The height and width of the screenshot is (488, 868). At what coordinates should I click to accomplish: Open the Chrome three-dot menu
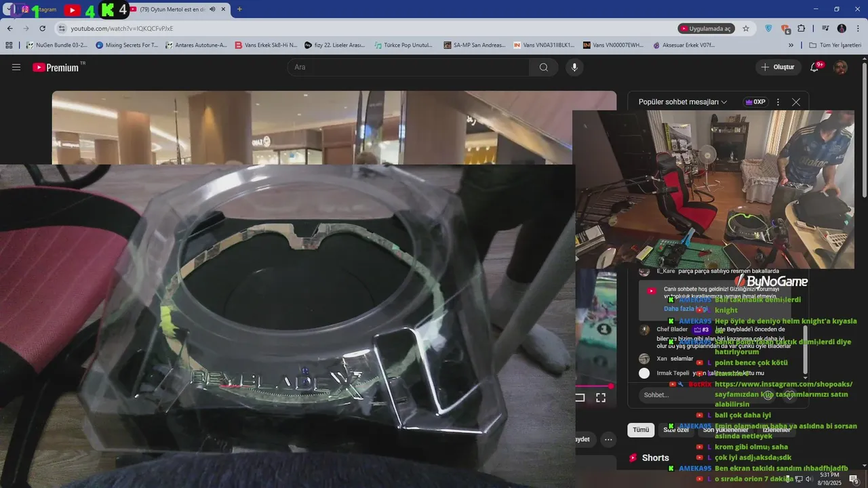tap(858, 28)
